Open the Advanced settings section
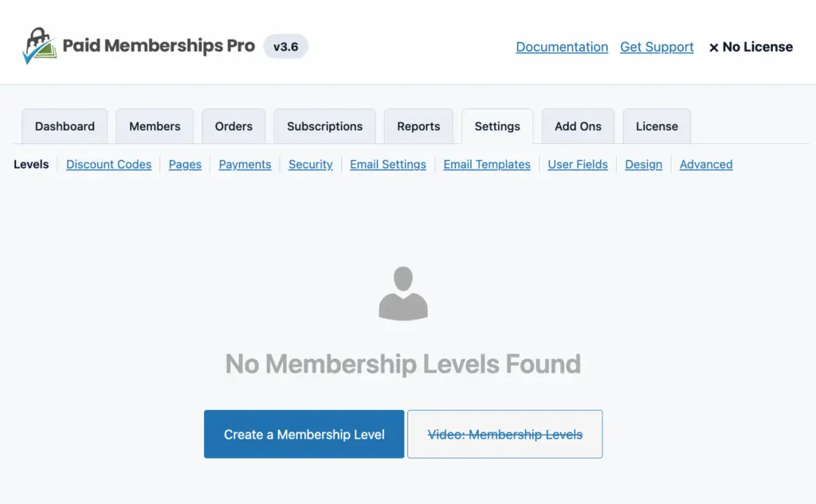Viewport: 816px width, 504px height. [706, 164]
